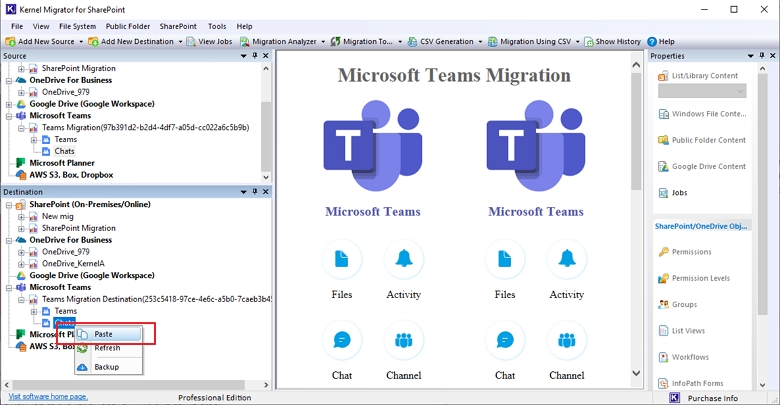Screen dimensions: 780x405
Task: Expand Teams node in Source tree
Action: 34,140
